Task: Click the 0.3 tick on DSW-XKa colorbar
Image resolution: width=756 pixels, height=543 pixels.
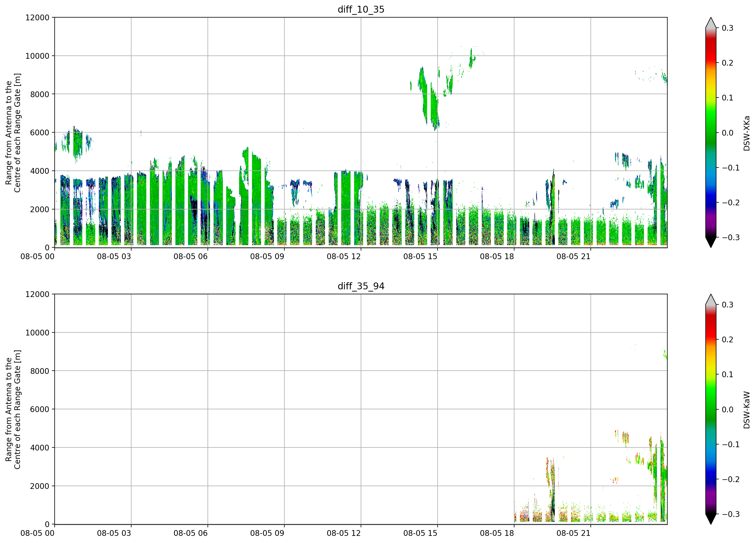Action: (728, 28)
